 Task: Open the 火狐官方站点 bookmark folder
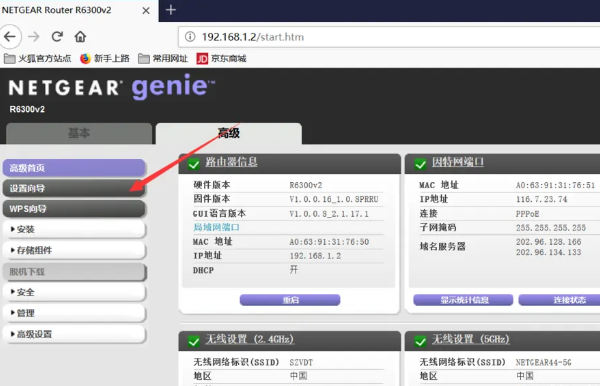[38, 59]
